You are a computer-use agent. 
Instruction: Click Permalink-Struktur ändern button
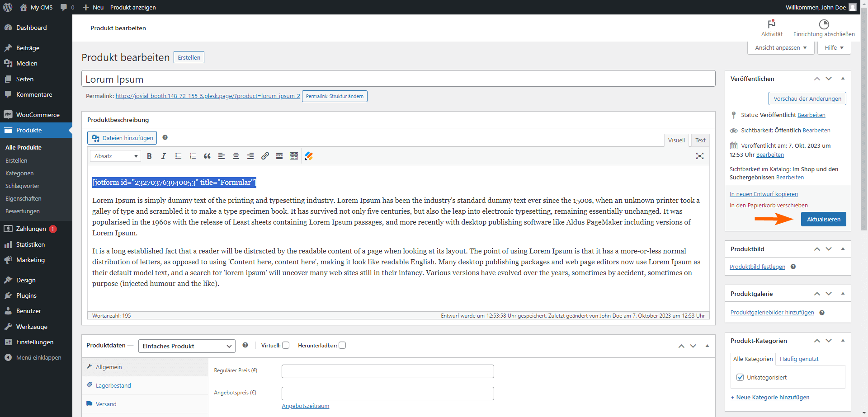tap(335, 96)
